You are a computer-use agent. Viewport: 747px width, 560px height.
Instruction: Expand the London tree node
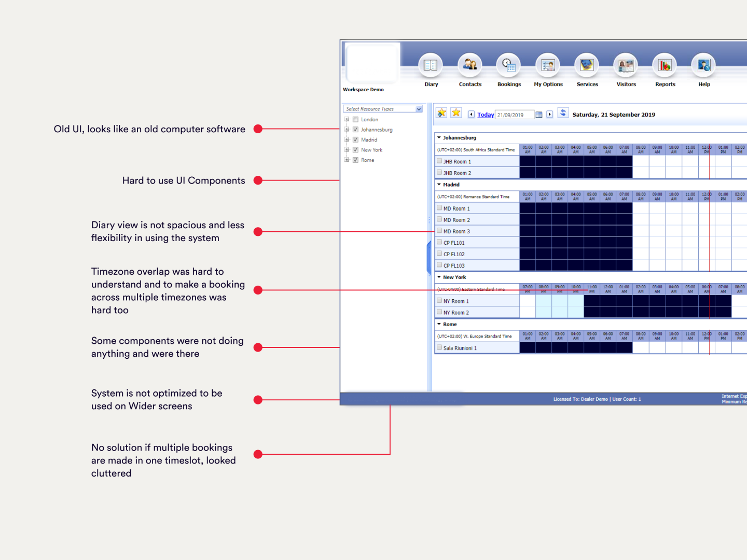tap(347, 119)
